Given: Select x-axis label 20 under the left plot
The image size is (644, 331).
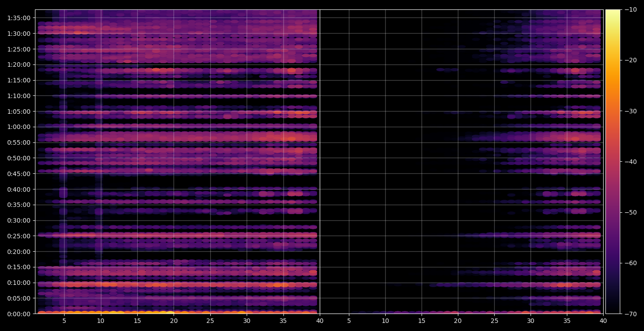Looking at the screenshot, I should point(174,321).
